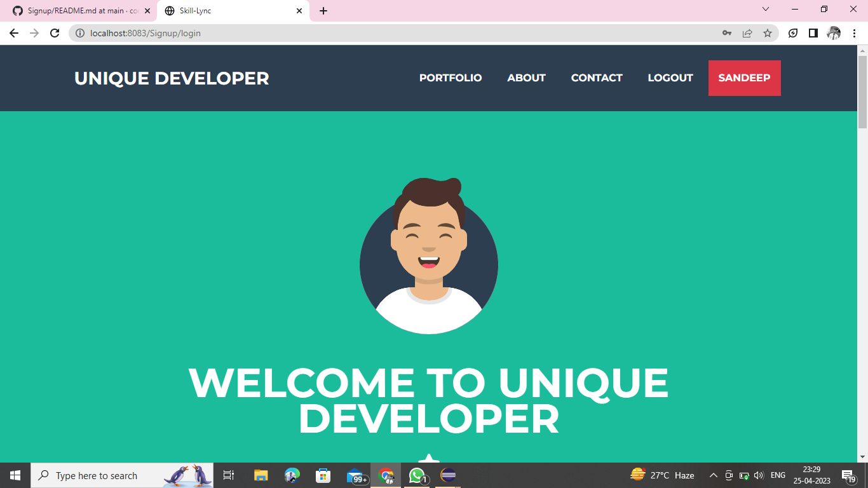Open the Mail app showing 99+ notifications
Screen dimensions: 868x488
coord(355,475)
